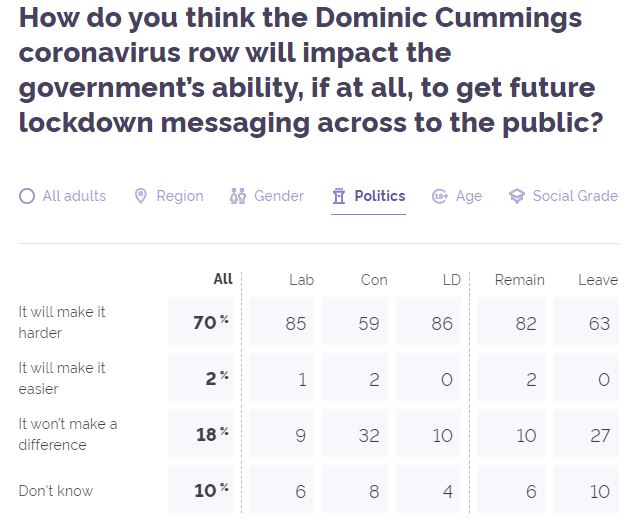Viewport: 634px width, 530px height.
Task: Select the Region filter tab
Action: click(180, 196)
